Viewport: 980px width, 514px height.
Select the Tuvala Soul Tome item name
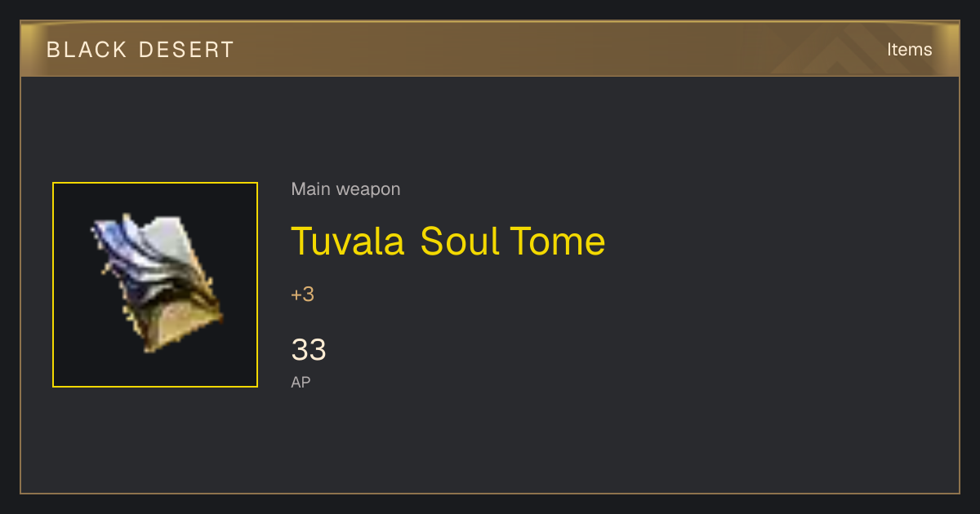pos(448,241)
